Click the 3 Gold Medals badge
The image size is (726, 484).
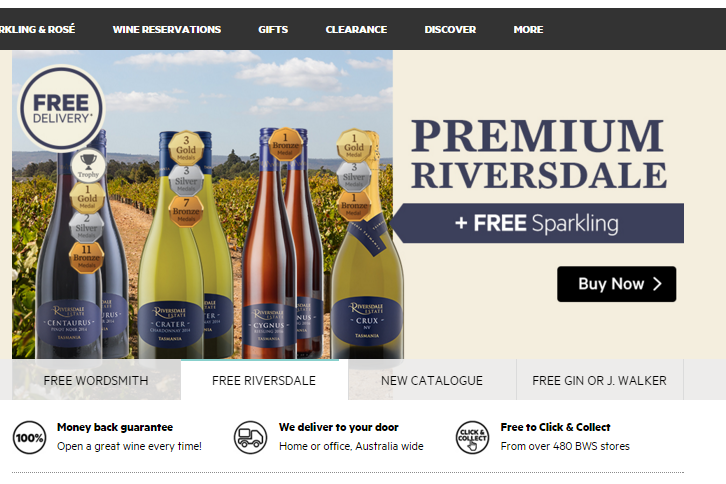186,148
